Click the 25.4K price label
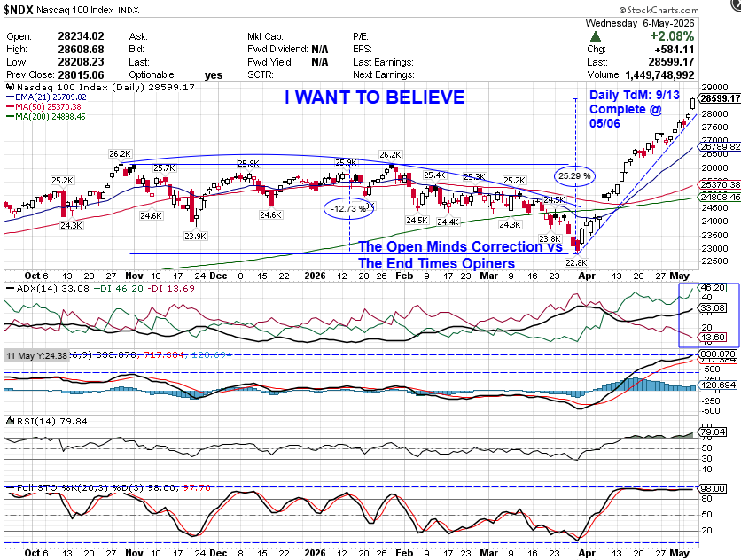 coord(434,175)
